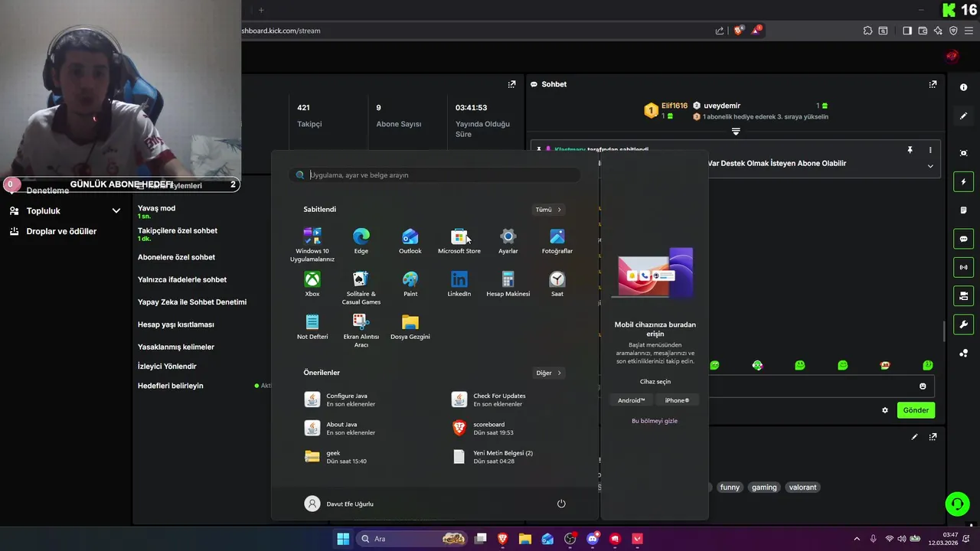Open OBS Studio from the taskbar
The height and width of the screenshot is (551, 980).
tap(570, 539)
